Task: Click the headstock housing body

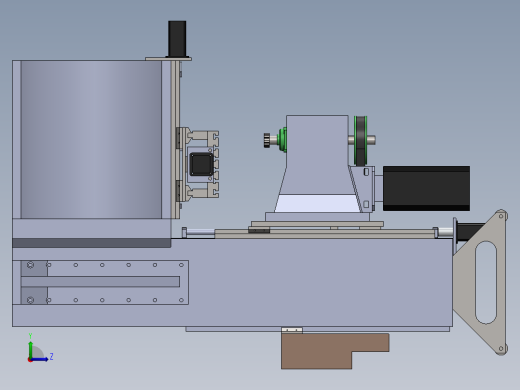Action: (x=317, y=155)
